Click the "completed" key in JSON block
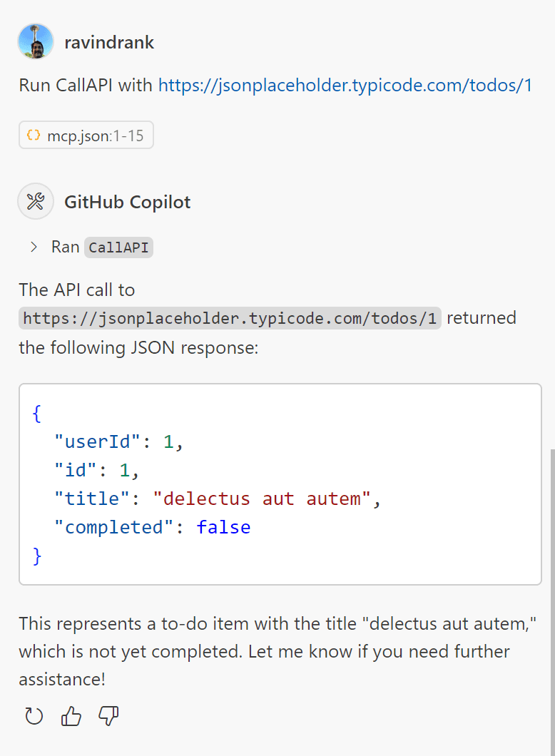Screen dimensions: 555x756 (114, 527)
